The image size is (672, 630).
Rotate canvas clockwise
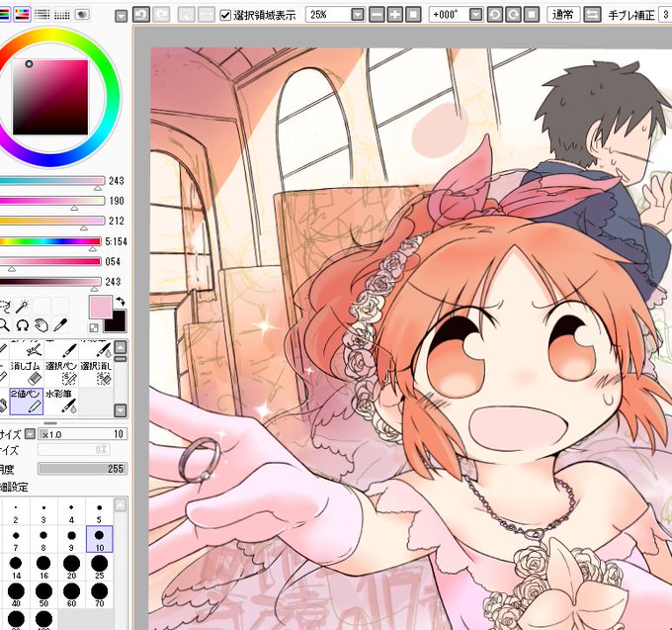pyautogui.click(x=513, y=15)
